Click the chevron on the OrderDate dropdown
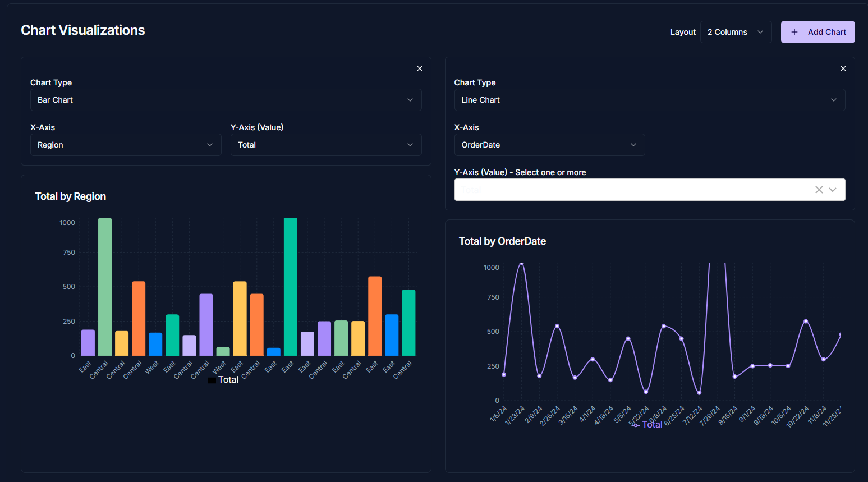Screen dimensions: 868x482 click(633, 145)
